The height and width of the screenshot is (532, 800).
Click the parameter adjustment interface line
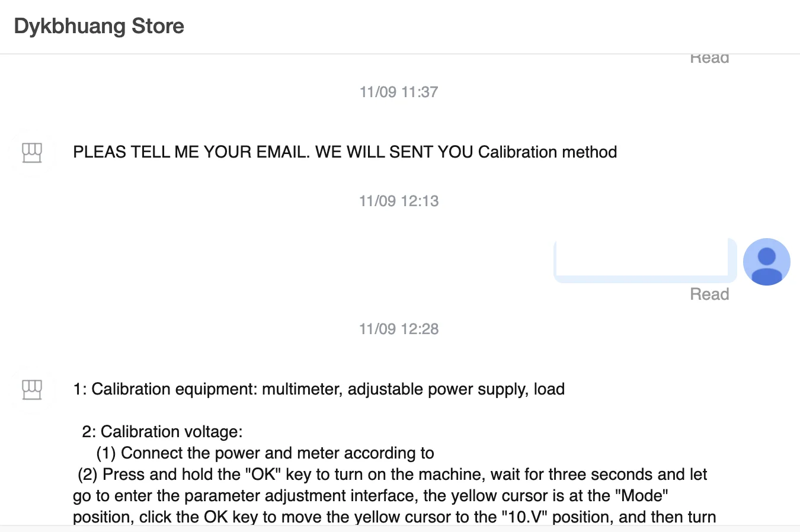coord(370,496)
